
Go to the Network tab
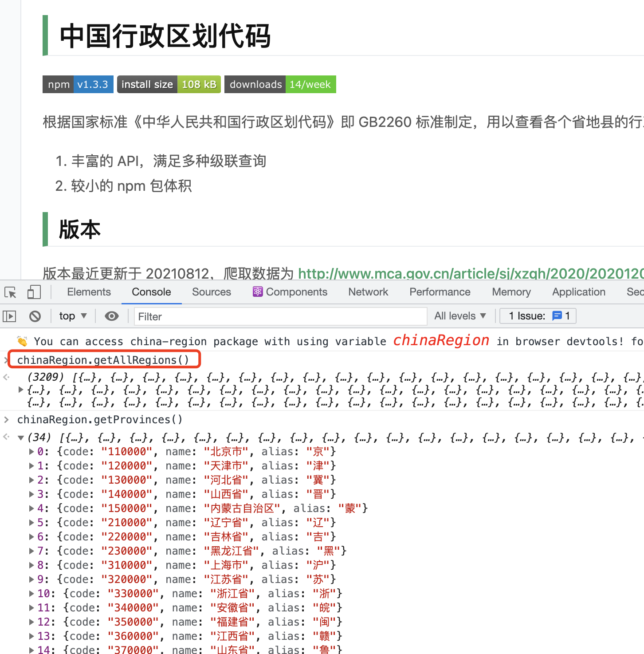(x=368, y=292)
